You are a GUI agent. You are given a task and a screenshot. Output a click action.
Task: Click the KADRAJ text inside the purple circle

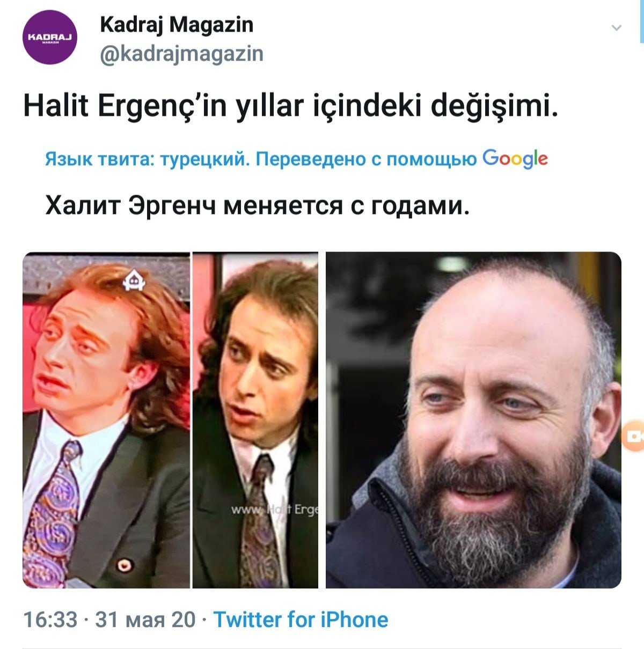click(50, 36)
